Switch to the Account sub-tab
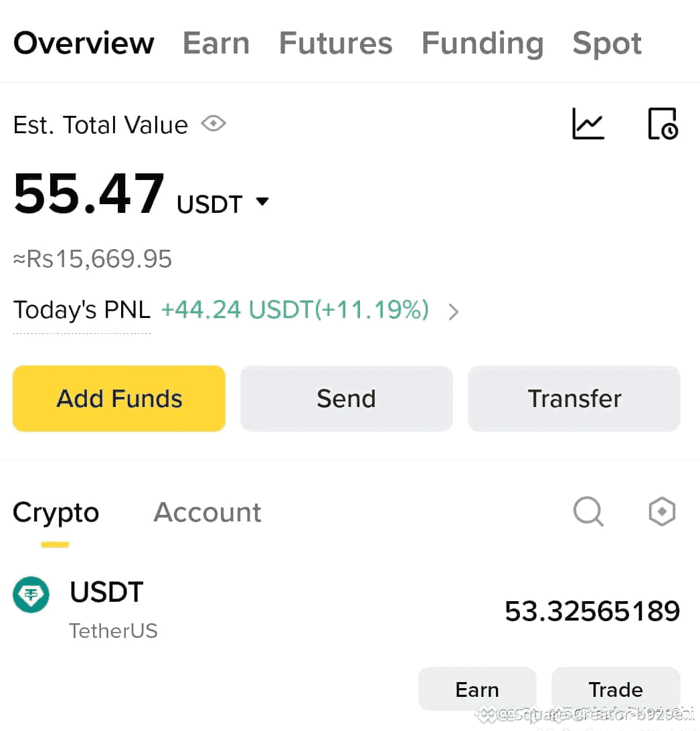 click(x=207, y=512)
